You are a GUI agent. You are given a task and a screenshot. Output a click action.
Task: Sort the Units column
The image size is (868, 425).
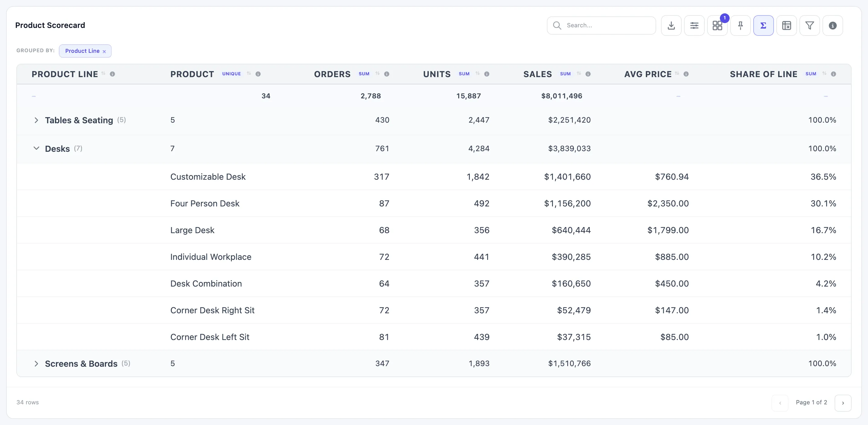[478, 73]
